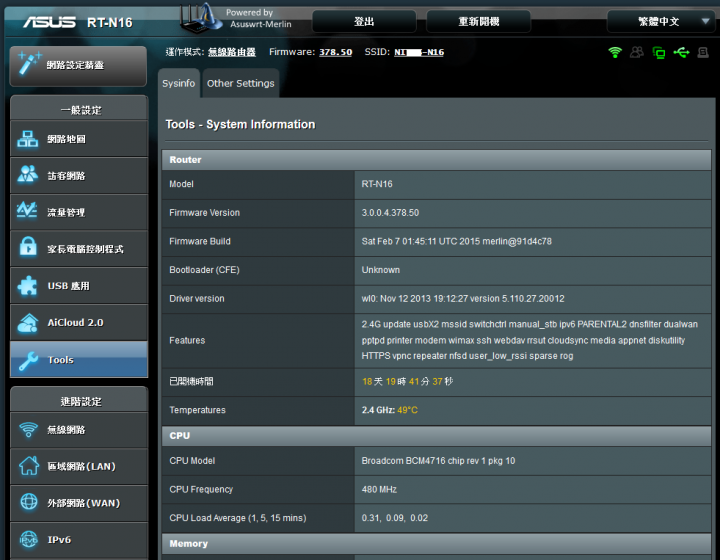Switch to the Sysinfo tab

179,83
